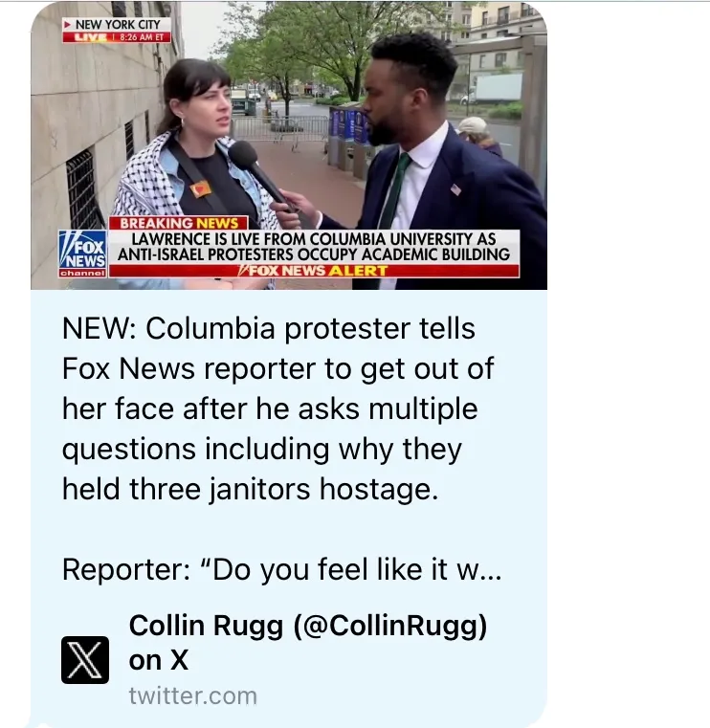Click the BREAKING NEWS banner
This screenshot has width=710, height=728.
[179, 223]
